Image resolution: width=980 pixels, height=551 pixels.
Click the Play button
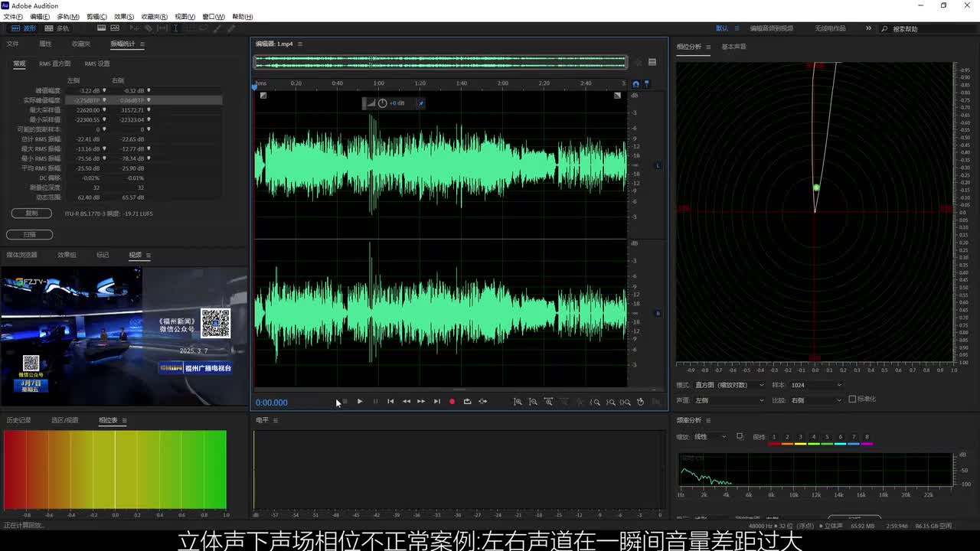[360, 402]
